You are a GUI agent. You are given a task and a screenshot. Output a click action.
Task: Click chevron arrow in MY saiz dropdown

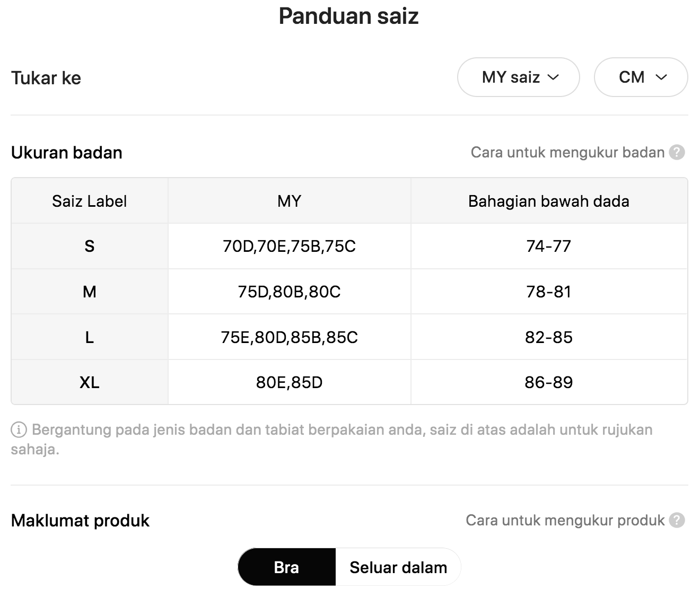click(x=553, y=77)
